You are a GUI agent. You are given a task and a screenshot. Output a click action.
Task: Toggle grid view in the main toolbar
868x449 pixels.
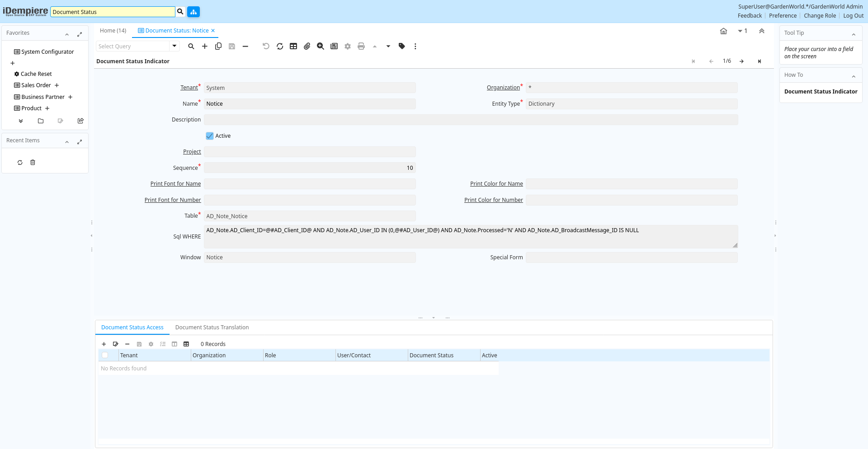[x=293, y=46]
